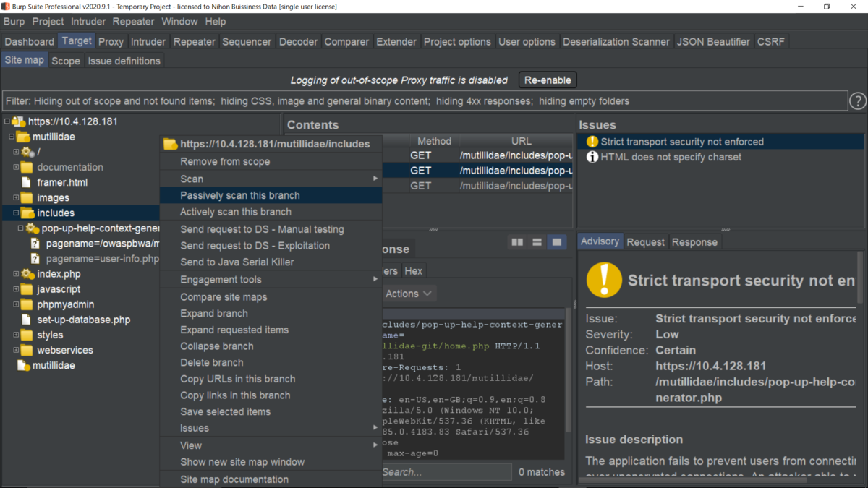Switch to the Proxy tab
The width and height of the screenshot is (868, 488).
point(111,41)
